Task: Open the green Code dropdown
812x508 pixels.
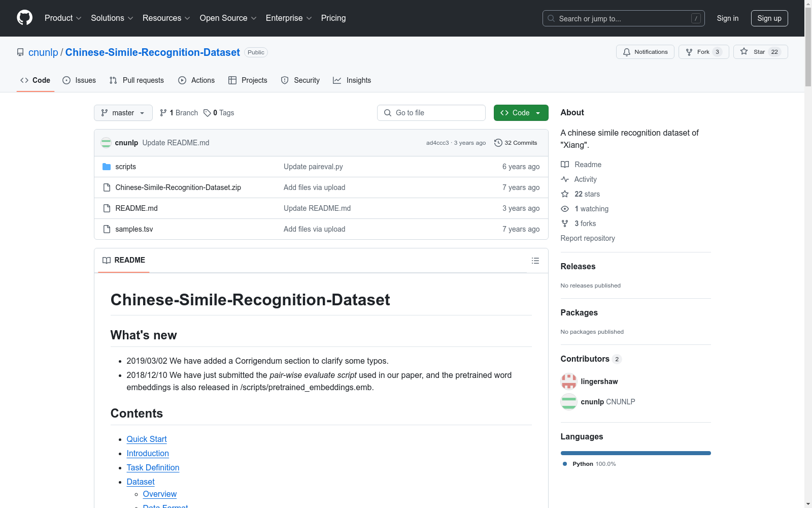Action: point(521,113)
